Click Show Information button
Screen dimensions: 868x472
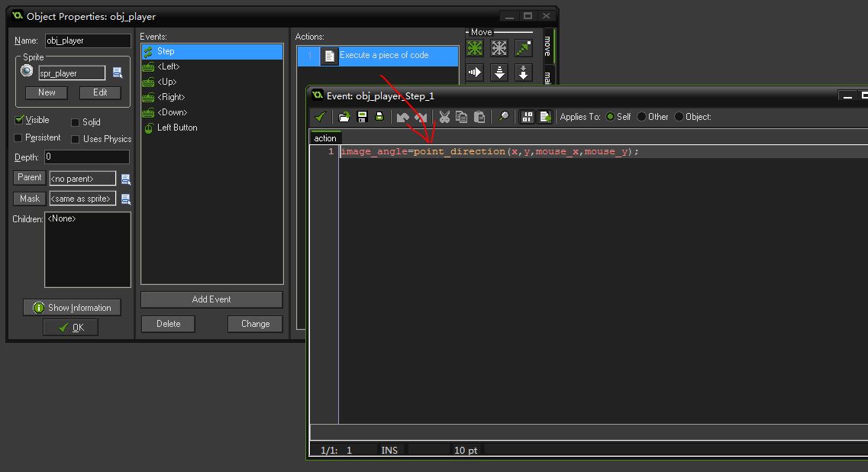coord(72,308)
